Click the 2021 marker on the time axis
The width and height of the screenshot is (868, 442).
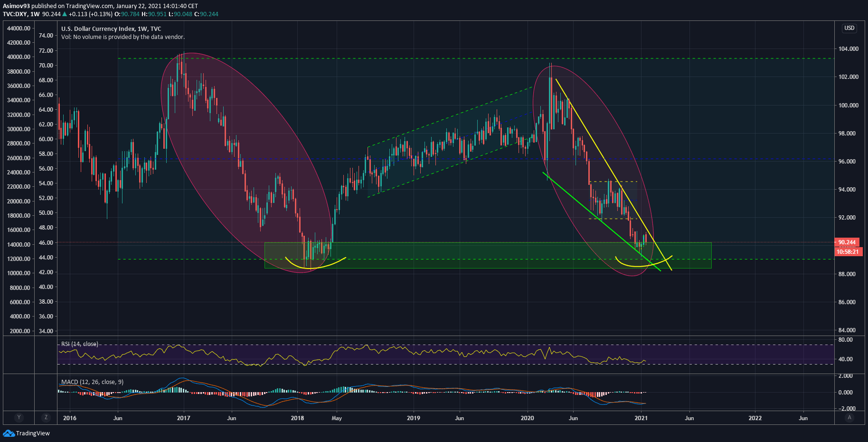tap(641, 418)
